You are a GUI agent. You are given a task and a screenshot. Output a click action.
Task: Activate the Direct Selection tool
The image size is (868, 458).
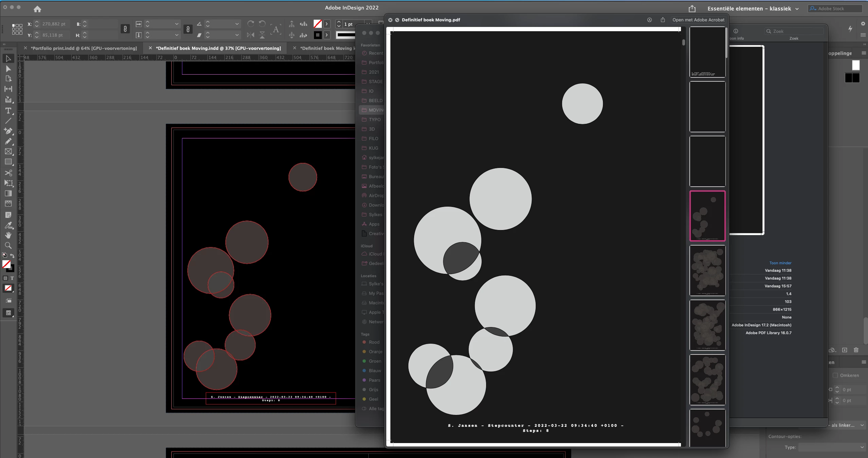pos(8,69)
